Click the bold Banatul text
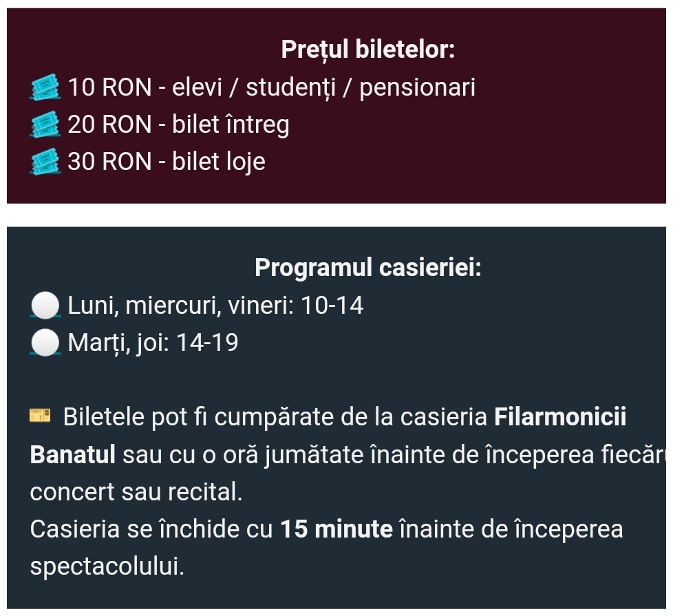673x616 pixels. pos(72,454)
